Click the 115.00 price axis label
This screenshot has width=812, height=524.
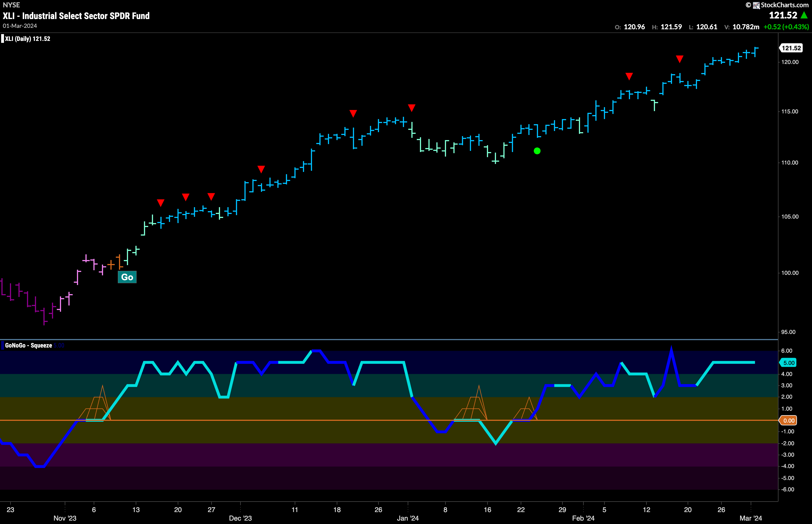790,112
